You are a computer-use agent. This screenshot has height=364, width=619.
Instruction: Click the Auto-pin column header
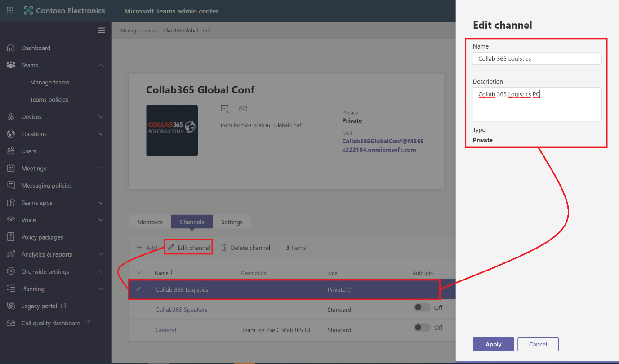[x=423, y=273]
